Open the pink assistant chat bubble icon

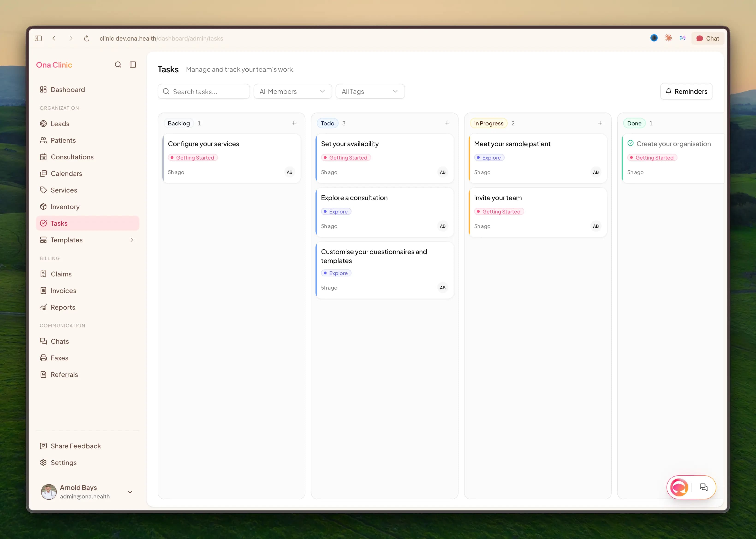[679, 487]
